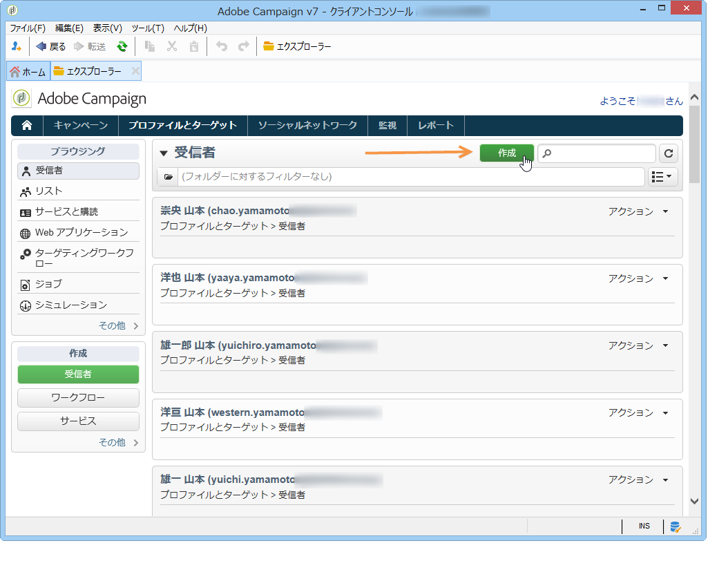728x561 pixels.
Task: Open サービスと購読 in browsing panel
Action: click(78, 212)
